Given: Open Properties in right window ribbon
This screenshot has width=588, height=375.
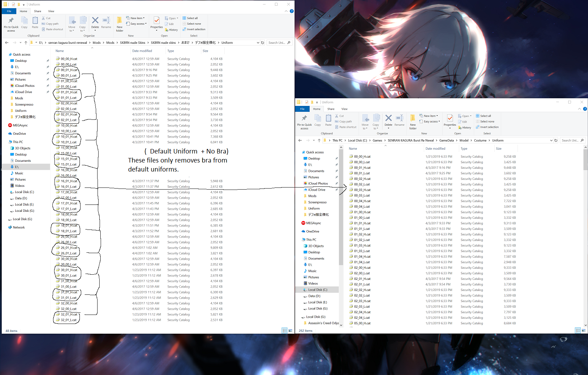Looking at the screenshot, I should click(x=450, y=122).
